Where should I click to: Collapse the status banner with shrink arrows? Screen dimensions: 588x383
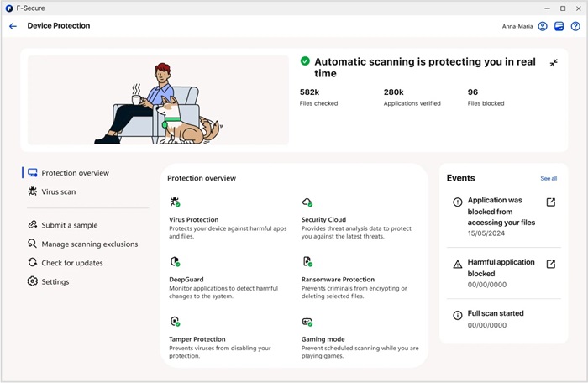[x=554, y=63]
